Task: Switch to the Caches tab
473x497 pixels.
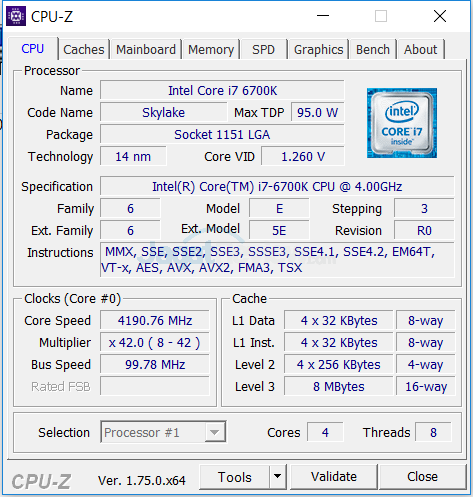Action: [x=84, y=50]
